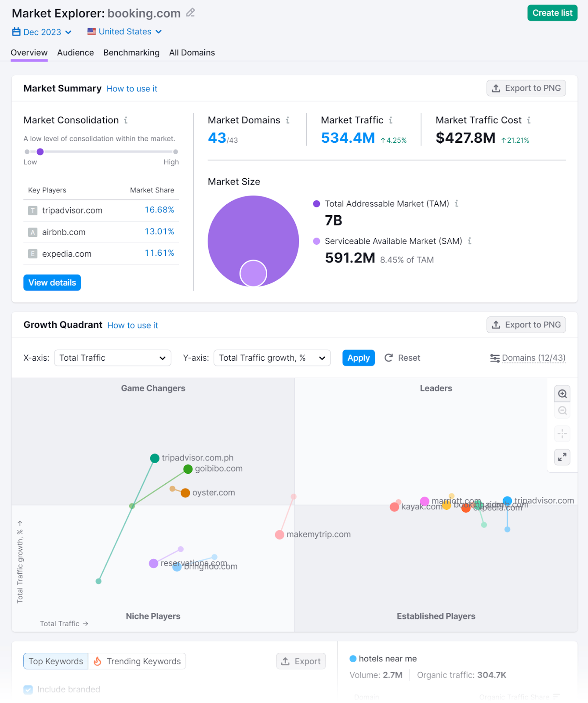588x703 pixels.
Task: Select the Top Keywords toggle
Action: click(56, 661)
